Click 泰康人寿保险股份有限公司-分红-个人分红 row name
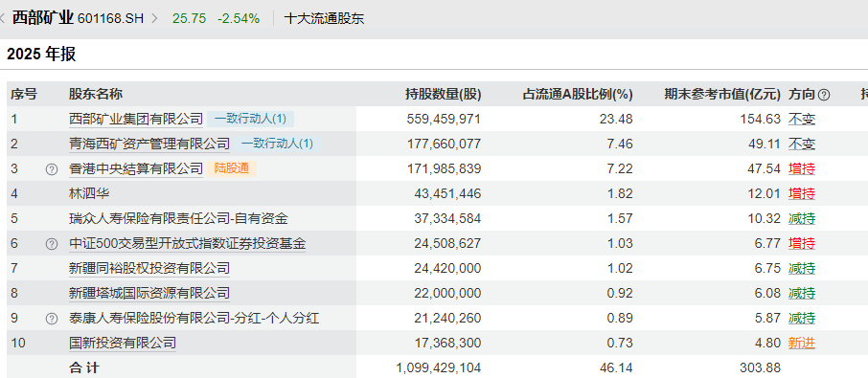Image resolution: width=868 pixels, height=378 pixels. point(194,319)
